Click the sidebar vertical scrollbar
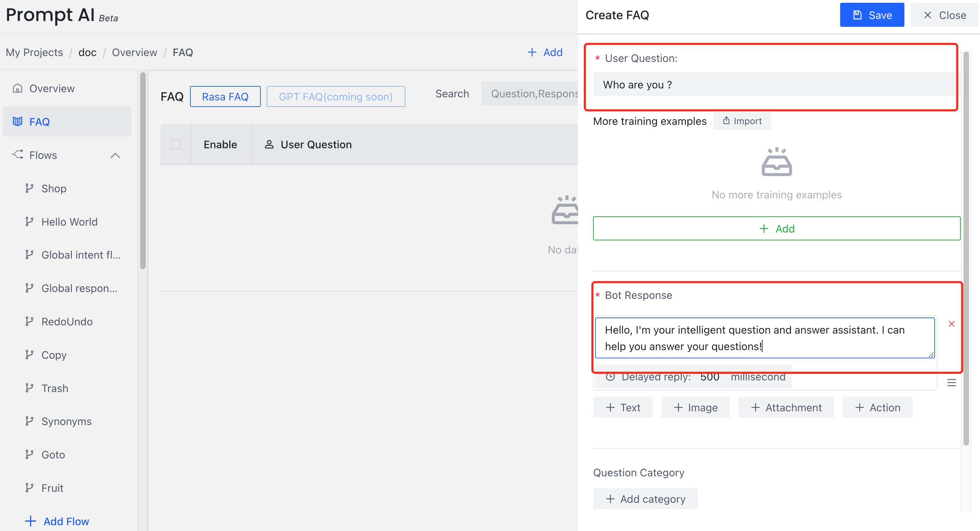 pos(143,171)
